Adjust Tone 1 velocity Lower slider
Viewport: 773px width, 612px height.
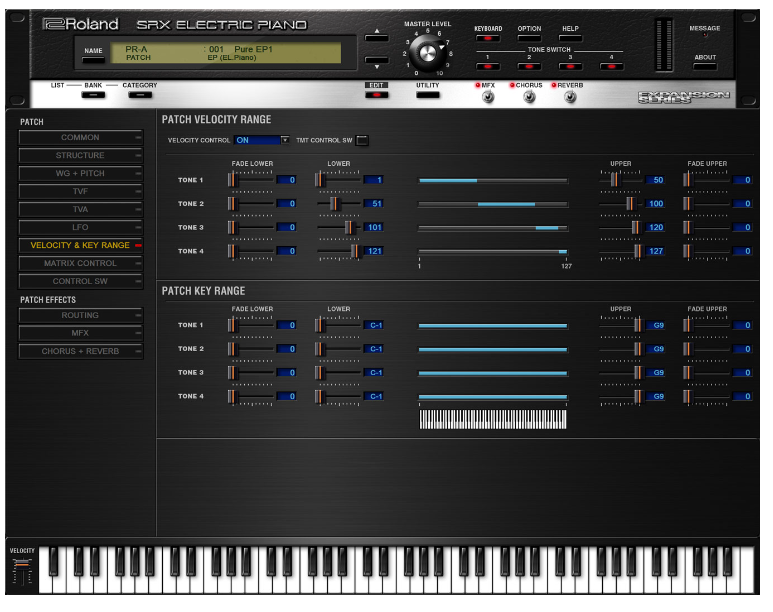point(319,180)
